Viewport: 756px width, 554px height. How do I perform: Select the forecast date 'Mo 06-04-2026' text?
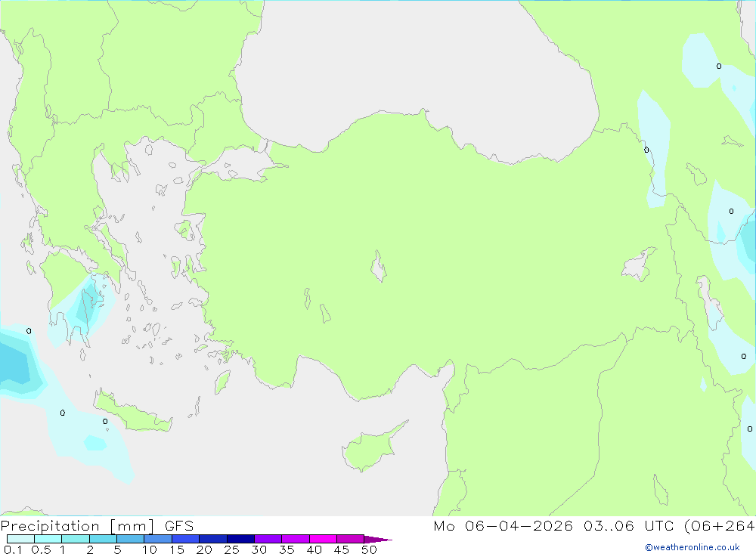503,526
